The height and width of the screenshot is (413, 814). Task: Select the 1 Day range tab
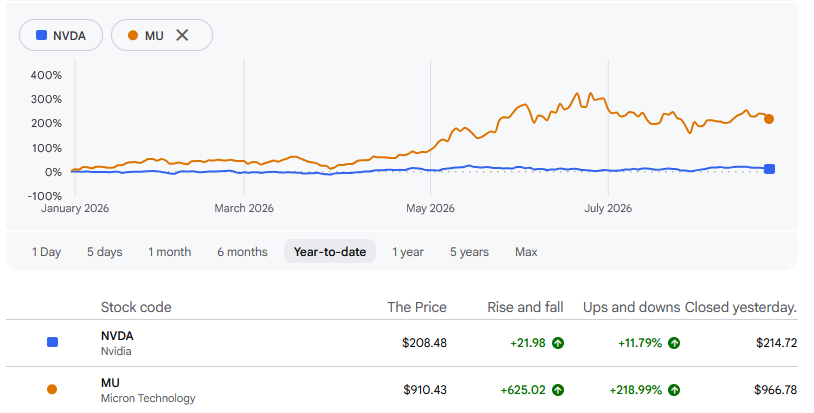pyautogui.click(x=46, y=252)
